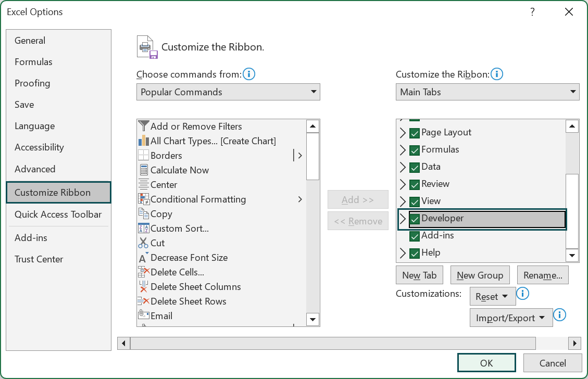Expand the Borders submenu arrow

[x=299, y=155]
